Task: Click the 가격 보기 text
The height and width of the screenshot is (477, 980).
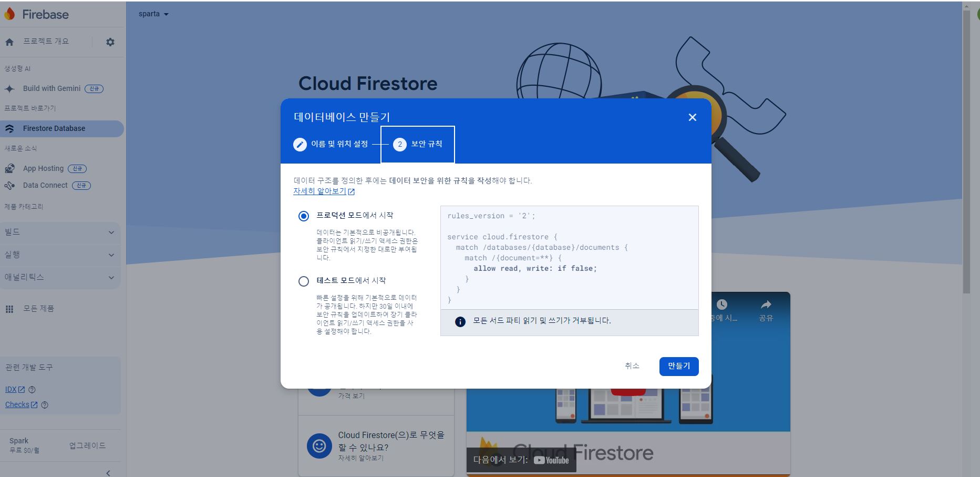Action: (351, 396)
